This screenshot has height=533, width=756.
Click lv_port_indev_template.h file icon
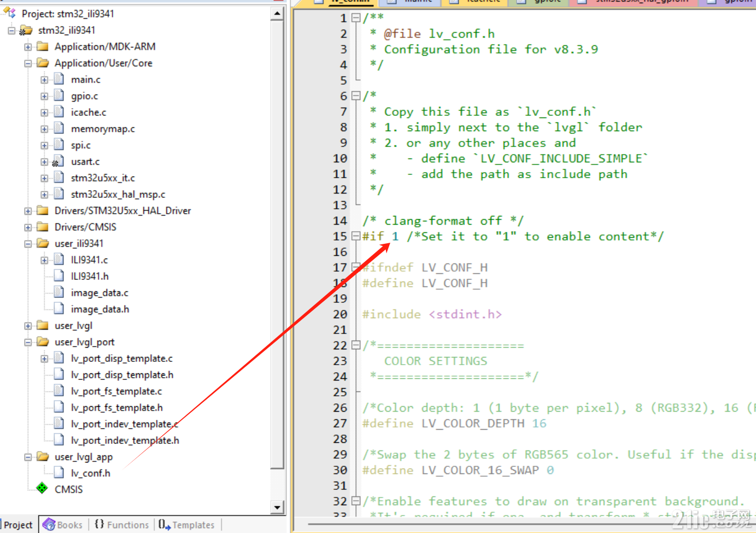(x=59, y=440)
